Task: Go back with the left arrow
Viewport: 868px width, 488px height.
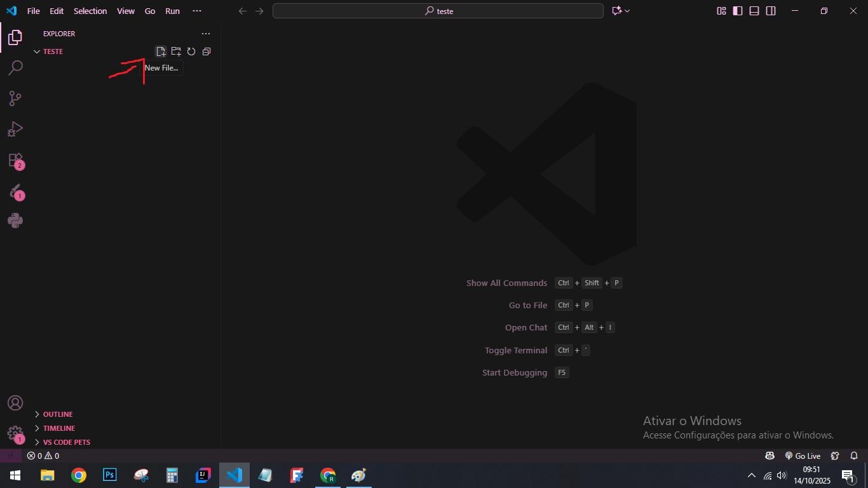Action: 243,11
